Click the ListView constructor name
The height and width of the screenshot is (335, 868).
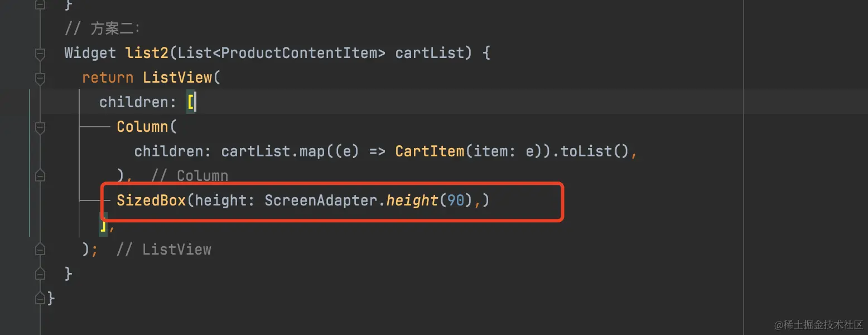tap(177, 78)
